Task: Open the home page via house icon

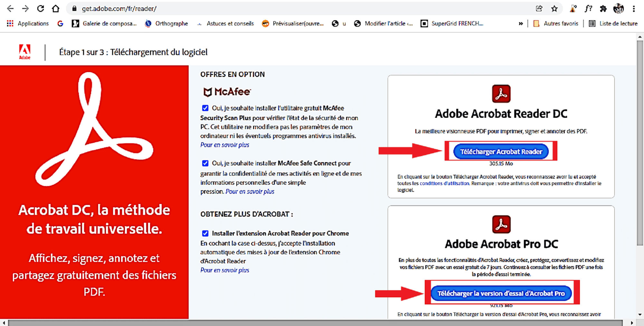Action: pos(56,9)
